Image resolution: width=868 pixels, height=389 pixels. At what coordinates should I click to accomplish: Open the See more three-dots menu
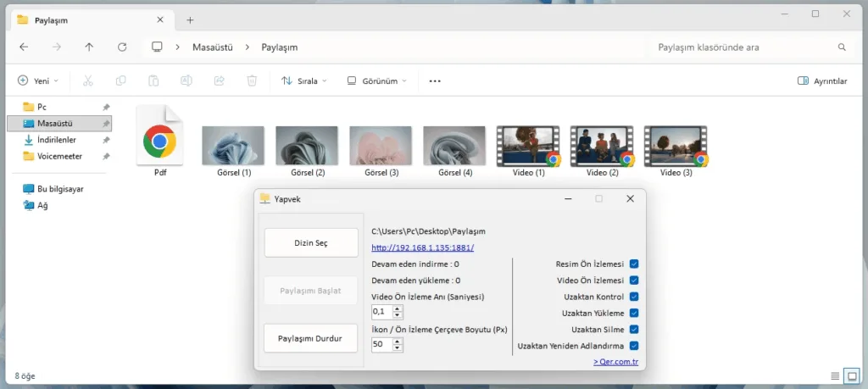tap(435, 81)
